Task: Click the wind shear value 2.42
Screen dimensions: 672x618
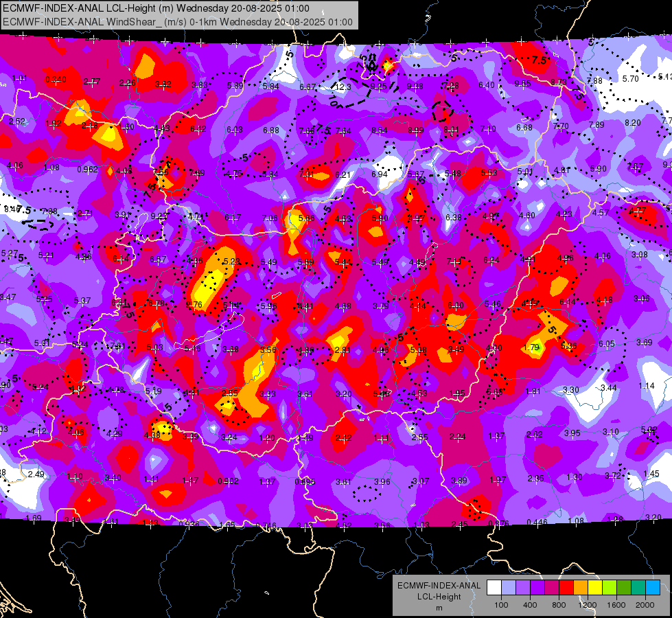Action: [x=343, y=438]
